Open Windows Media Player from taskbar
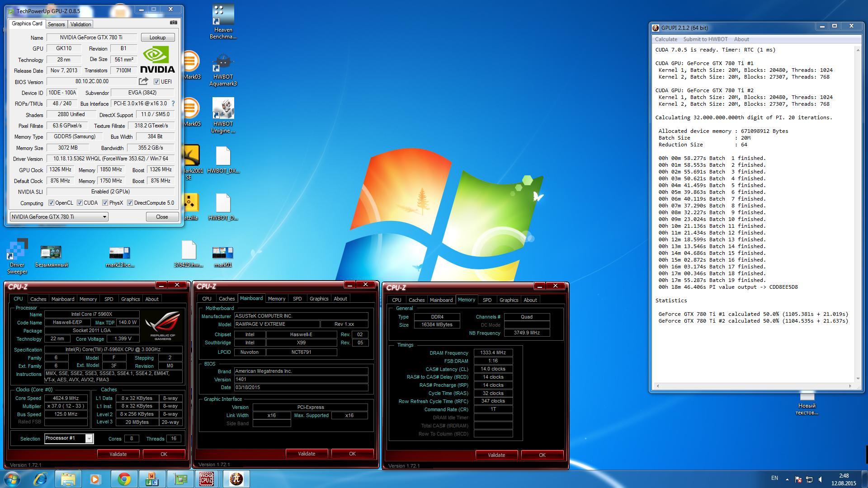The image size is (868, 488). pos(95,479)
